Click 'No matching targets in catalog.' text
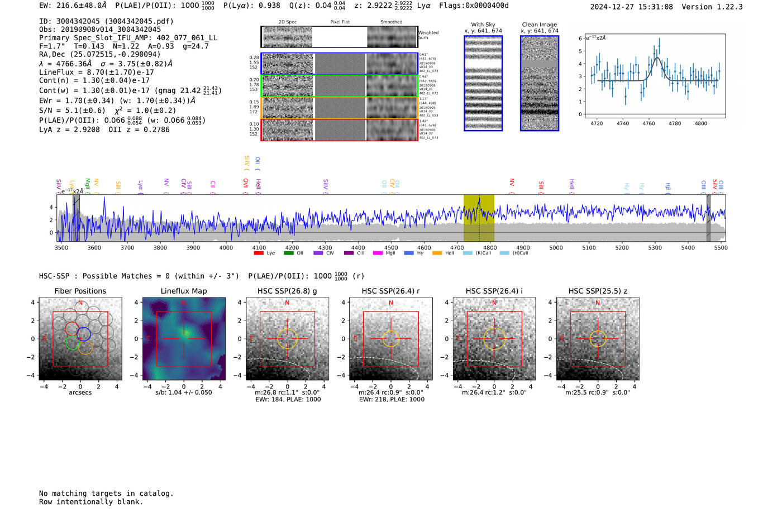This screenshot has width=782, height=532. (x=106, y=493)
